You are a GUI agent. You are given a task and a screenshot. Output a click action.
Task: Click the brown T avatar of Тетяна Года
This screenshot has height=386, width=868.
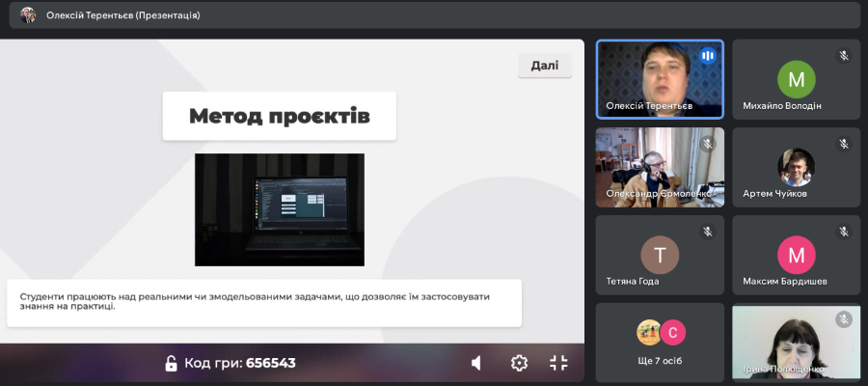[x=660, y=255]
